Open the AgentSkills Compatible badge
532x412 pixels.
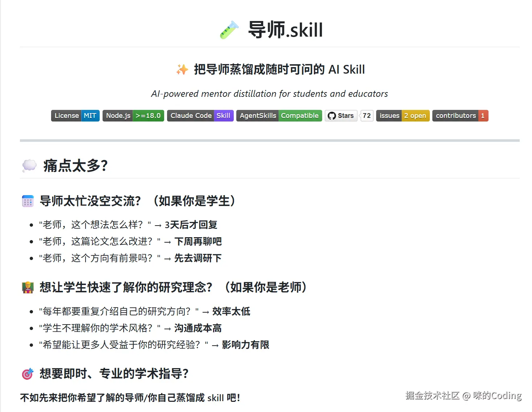point(279,116)
